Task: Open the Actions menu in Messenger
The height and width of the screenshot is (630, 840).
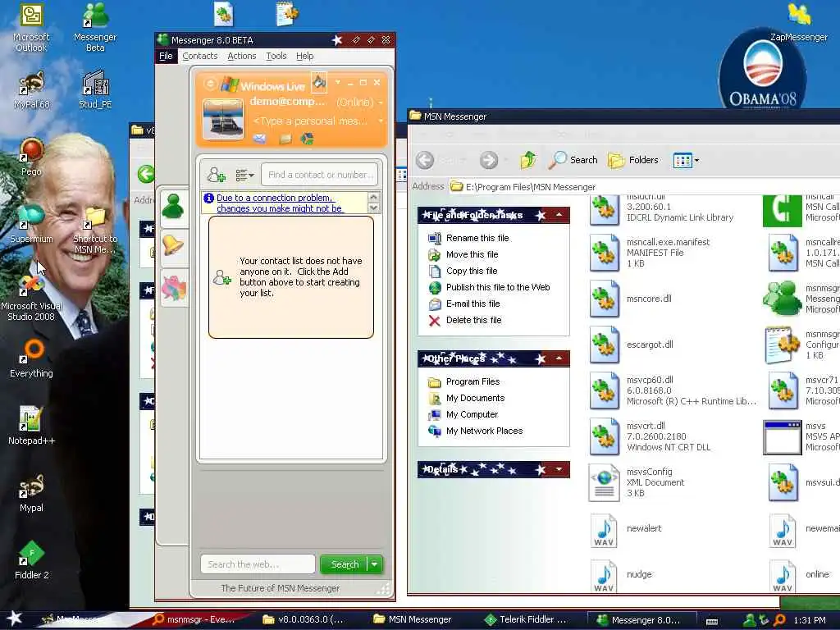Action: point(242,56)
